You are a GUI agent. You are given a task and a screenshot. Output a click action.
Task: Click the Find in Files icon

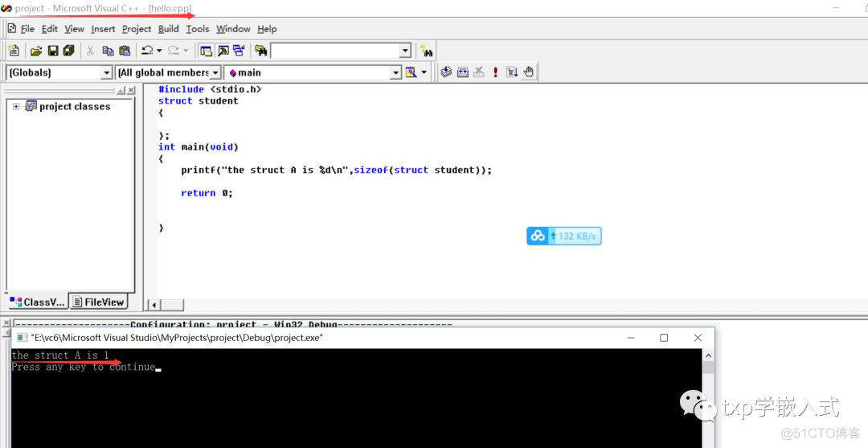pos(261,51)
